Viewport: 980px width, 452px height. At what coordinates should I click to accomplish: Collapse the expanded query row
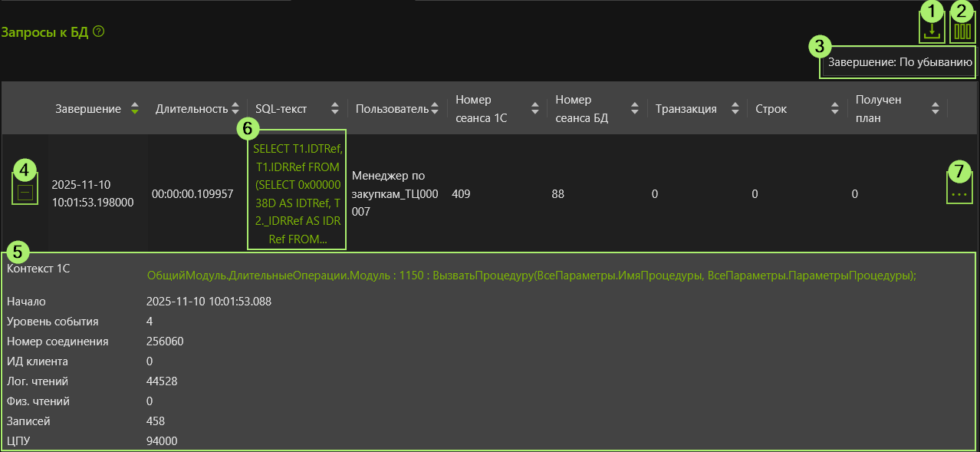click(25, 194)
